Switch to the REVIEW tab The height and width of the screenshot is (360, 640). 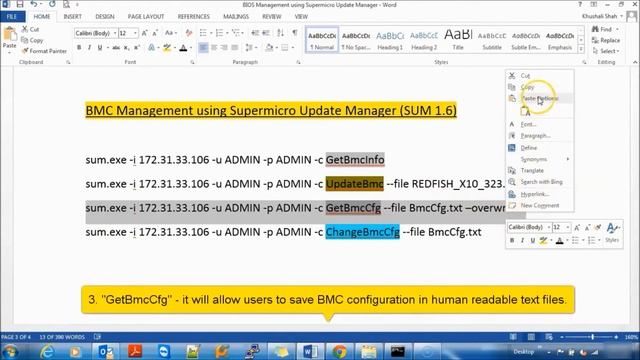pos(271,16)
